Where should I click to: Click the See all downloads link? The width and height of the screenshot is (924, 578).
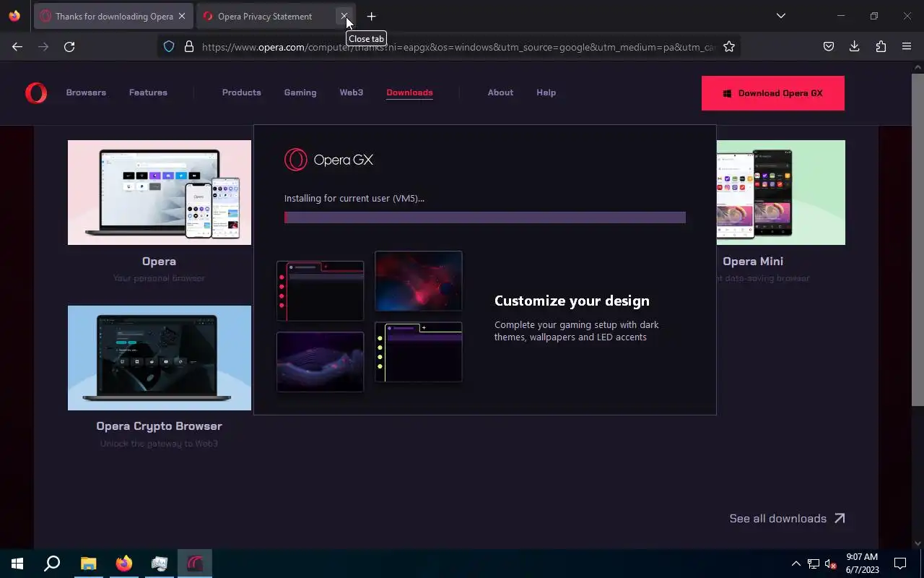[x=787, y=518]
